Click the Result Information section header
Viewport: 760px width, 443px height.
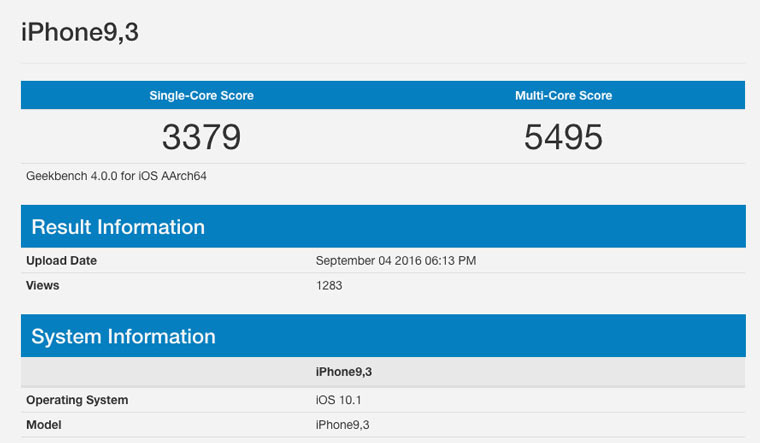pos(118,227)
